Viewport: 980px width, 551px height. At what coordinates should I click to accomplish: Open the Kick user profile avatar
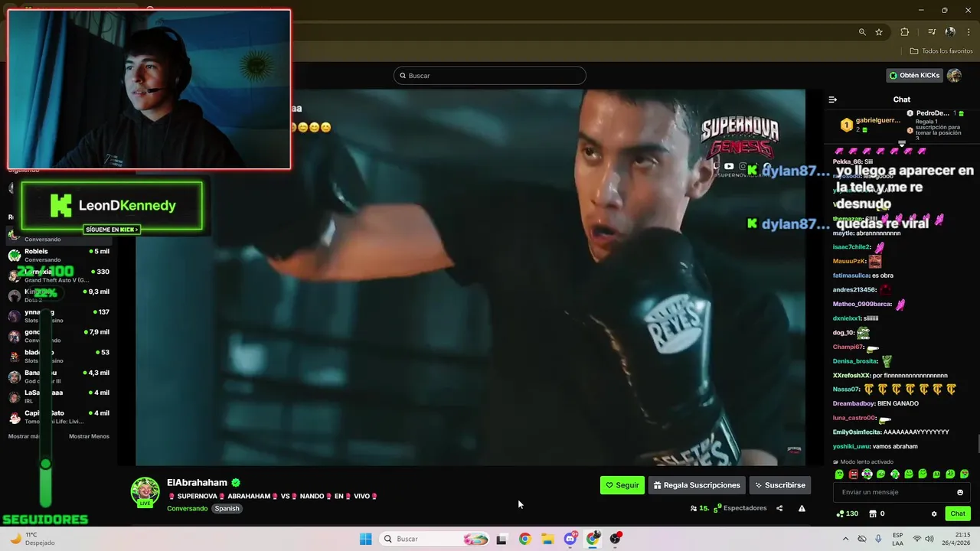pyautogui.click(x=954, y=75)
